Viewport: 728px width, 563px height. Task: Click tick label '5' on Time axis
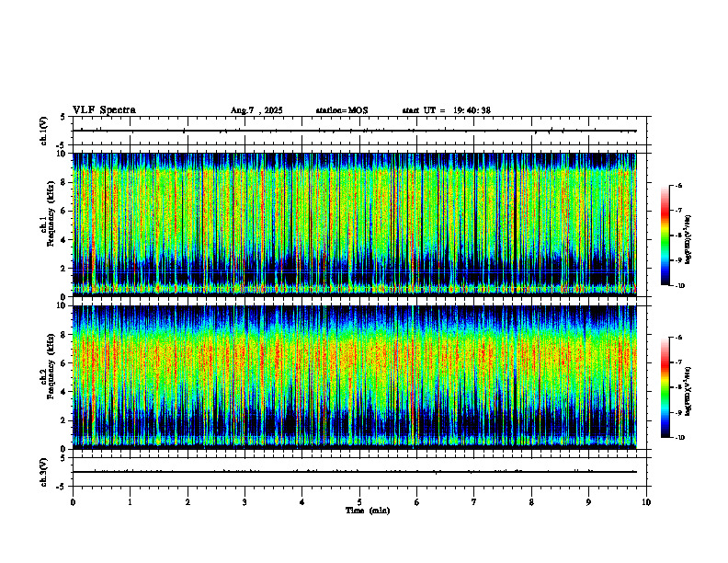(359, 502)
